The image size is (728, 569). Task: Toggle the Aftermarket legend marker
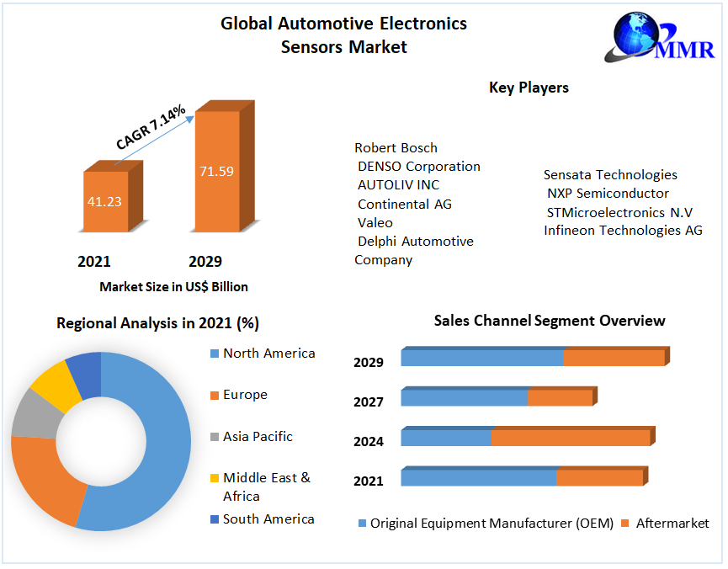coord(624,524)
